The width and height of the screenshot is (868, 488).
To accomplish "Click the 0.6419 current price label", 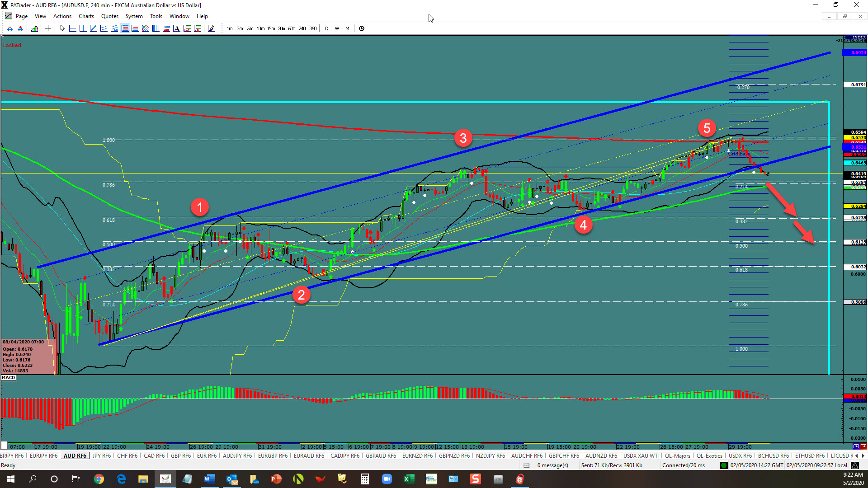I will pos(855,174).
